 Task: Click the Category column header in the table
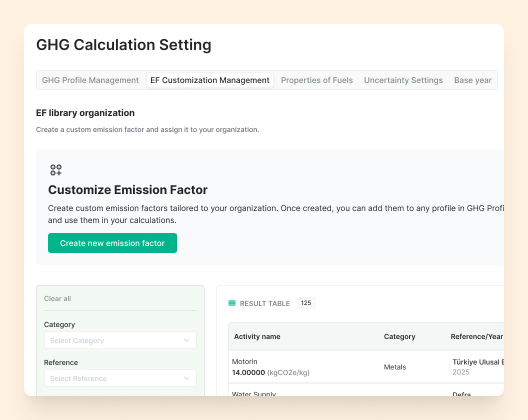(399, 336)
